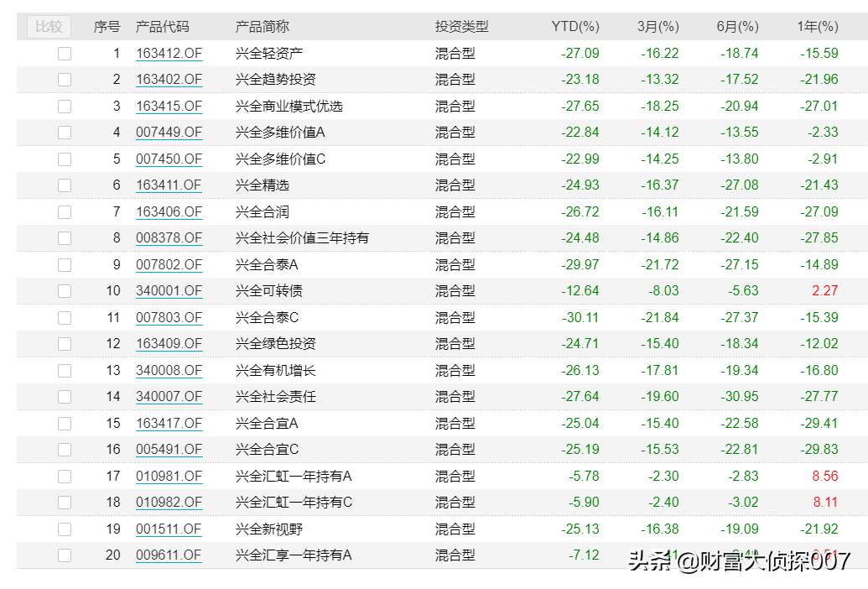This screenshot has width=868, height=589.
Task: Check the box for 兴全多维价值C
Action: [65, 159]
